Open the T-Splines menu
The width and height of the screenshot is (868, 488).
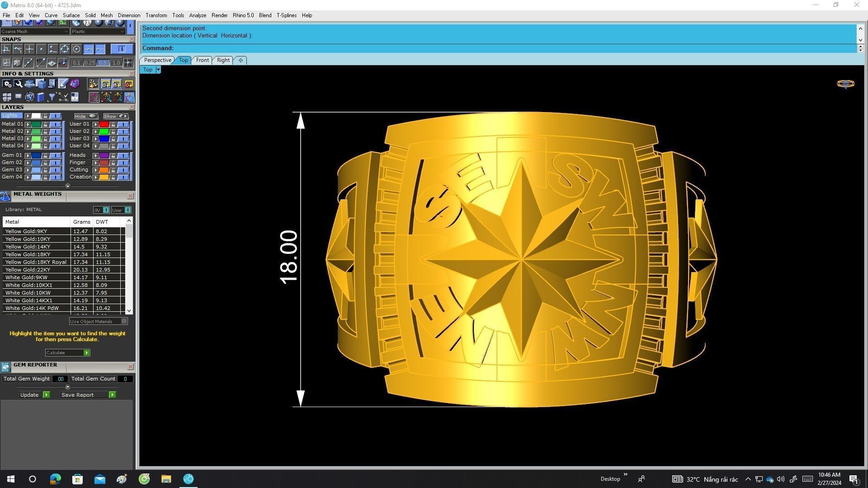pos(287,15)
